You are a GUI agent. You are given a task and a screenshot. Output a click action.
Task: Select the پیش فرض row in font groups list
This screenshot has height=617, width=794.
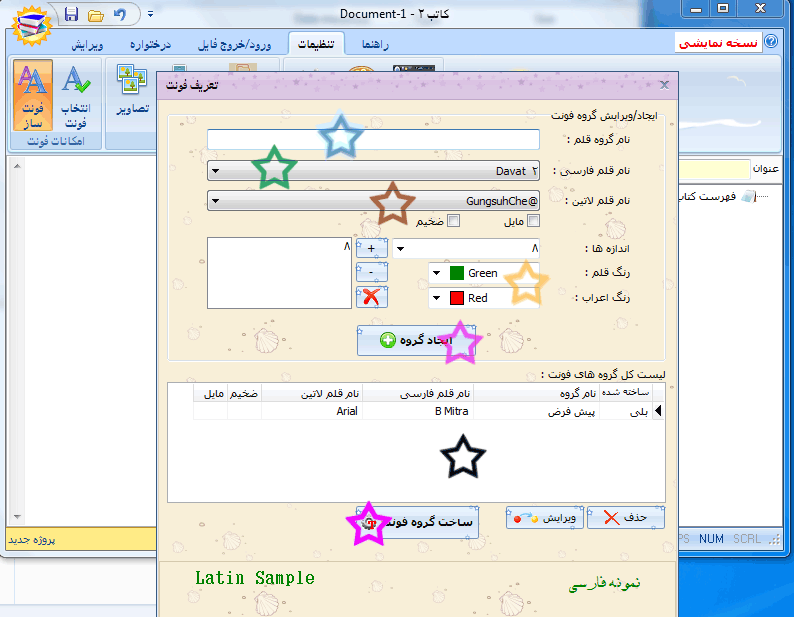tap(423, 411)
